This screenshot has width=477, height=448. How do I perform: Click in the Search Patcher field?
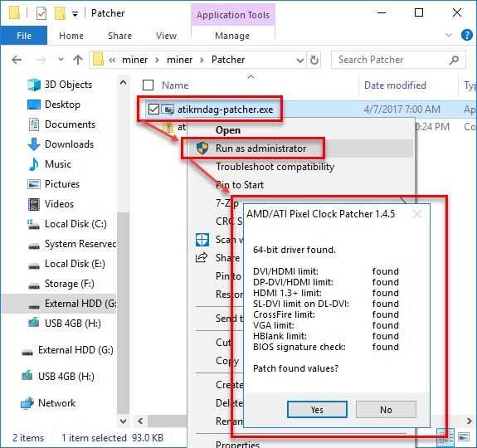(x=392, y=60)
